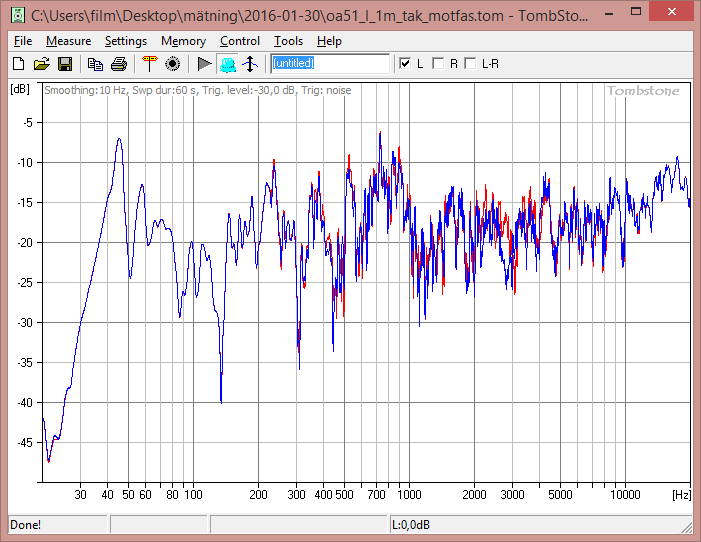Click the untitled name input field

[x=330, y=64]
